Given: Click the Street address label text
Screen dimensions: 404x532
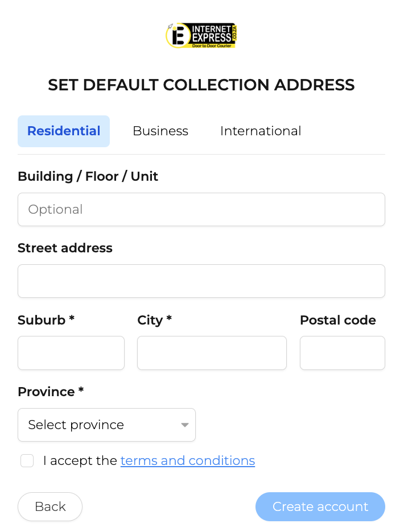Looking at the screenshot, I should [x=65, y=248].
